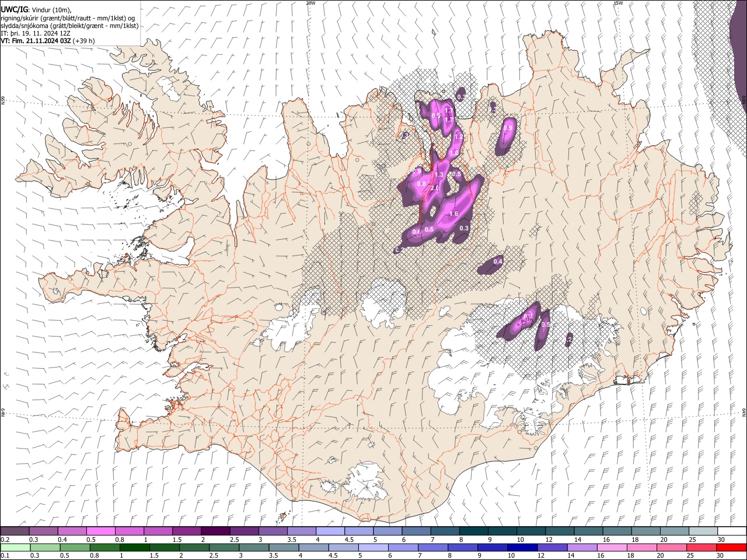This screenshot has width=747, height=560.
Task: Pick the snow scale swatch between 1 and 1.5
Action: (158, 531)
